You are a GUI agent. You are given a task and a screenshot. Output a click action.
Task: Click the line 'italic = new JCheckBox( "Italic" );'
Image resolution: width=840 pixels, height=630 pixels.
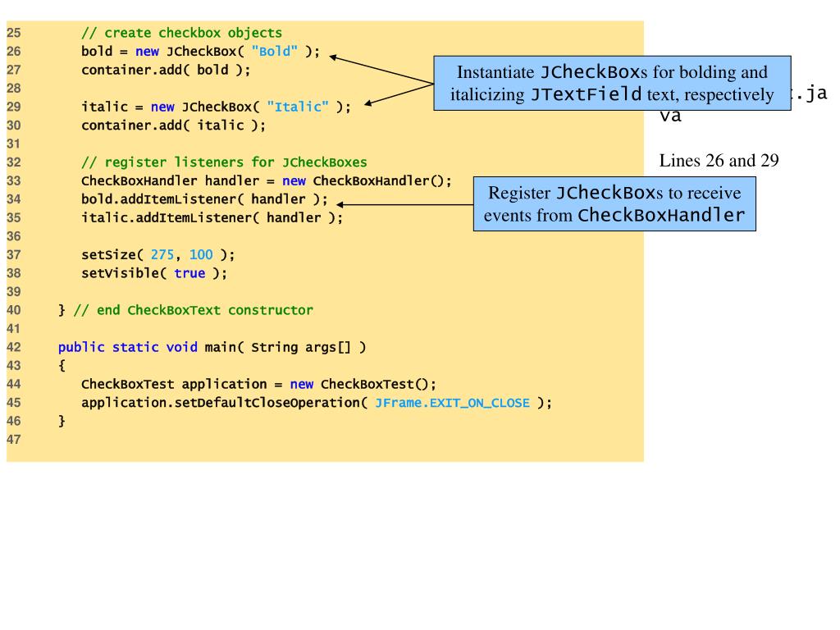pos(216,107)
